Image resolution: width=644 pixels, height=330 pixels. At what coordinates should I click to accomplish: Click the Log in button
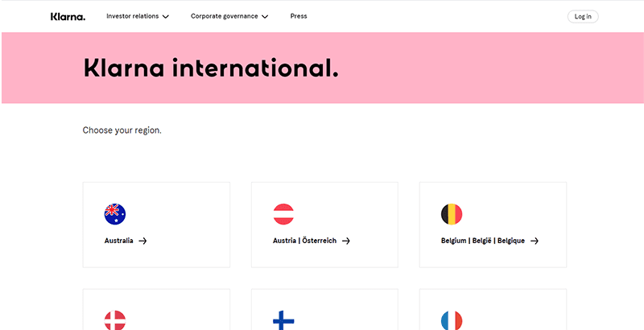[583, 16]
